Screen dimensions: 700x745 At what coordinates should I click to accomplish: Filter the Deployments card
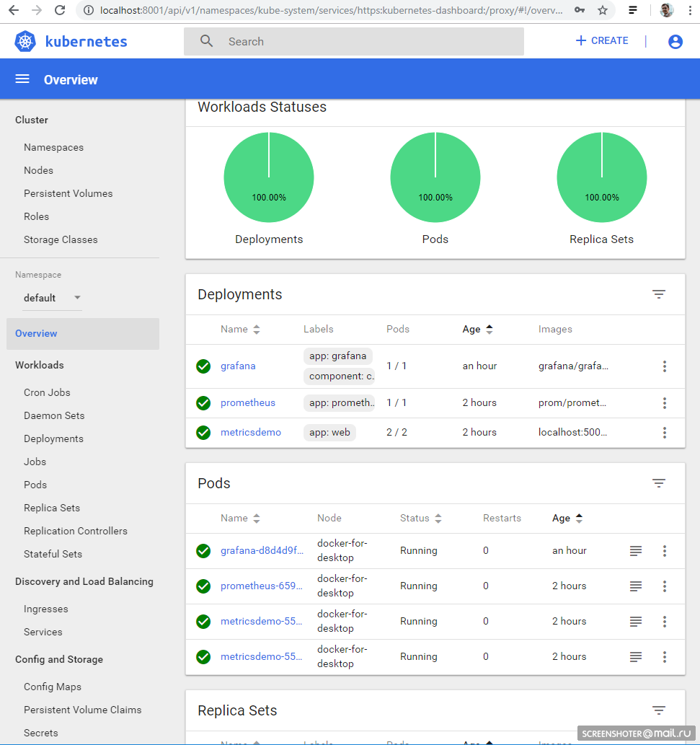pos(658,294)
